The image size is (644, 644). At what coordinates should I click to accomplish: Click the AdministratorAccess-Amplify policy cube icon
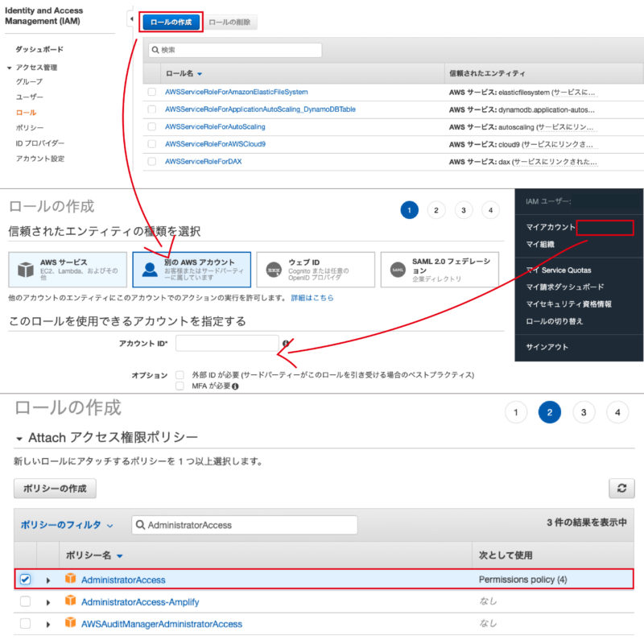pos(70,601)
